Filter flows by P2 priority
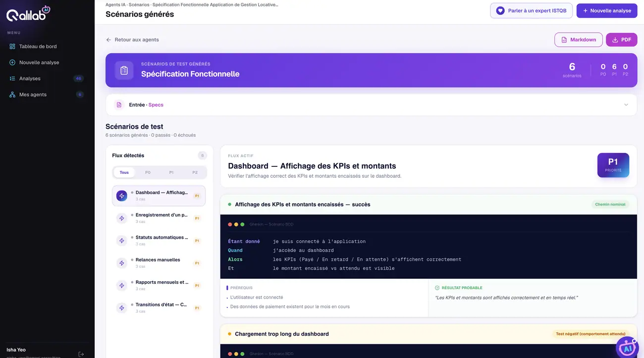This screenshot has height=358, width=644. [195, 172]
